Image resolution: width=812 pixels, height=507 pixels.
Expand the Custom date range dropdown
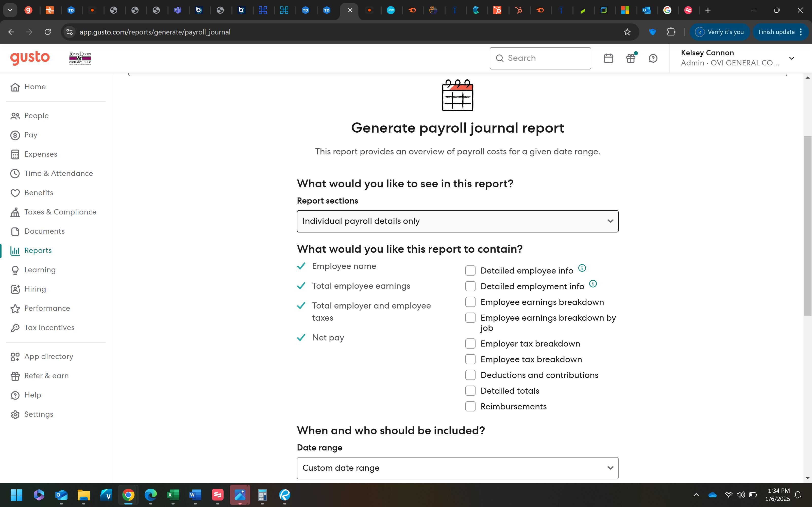coord(457,468)
